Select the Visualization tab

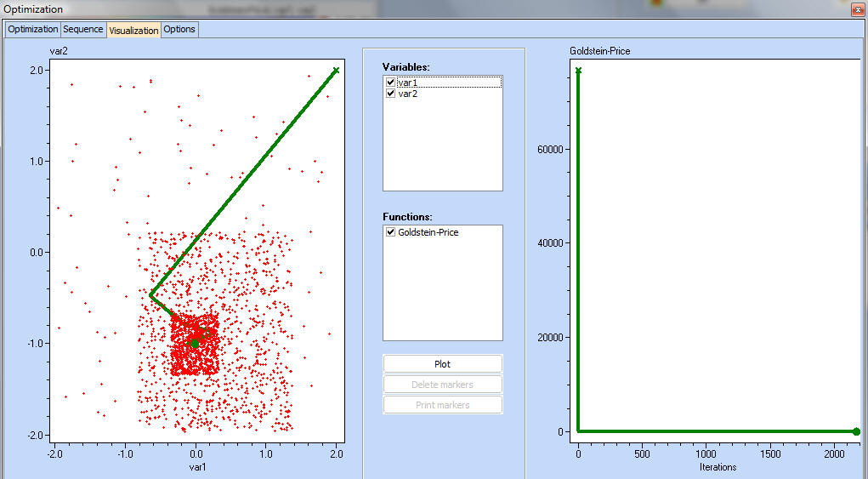133,30
